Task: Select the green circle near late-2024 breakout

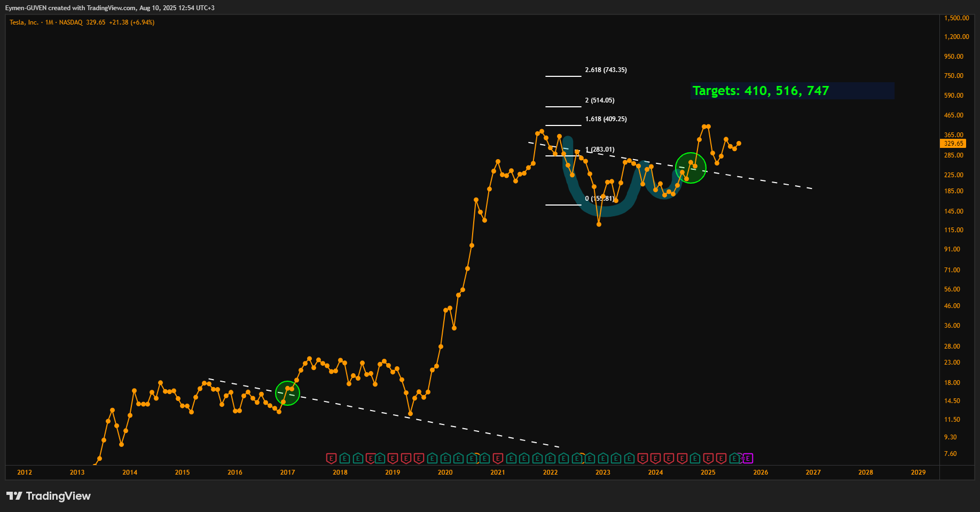Action: 691,168
